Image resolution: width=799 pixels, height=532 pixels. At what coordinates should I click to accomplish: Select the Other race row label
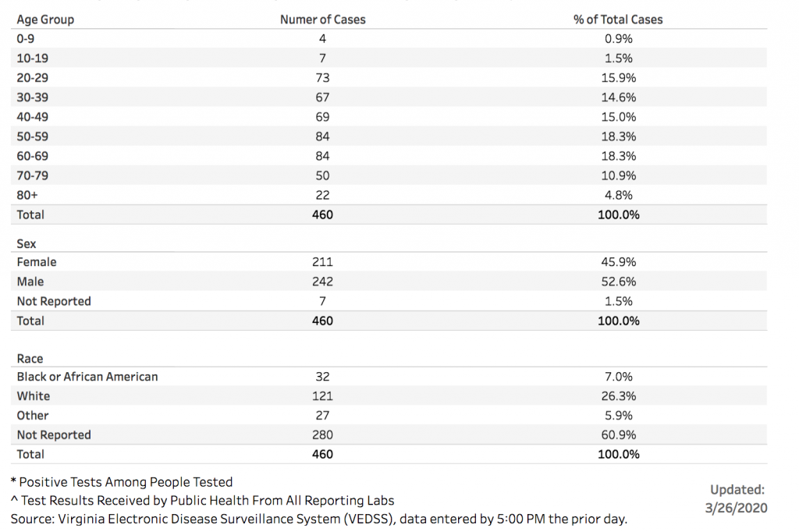coord(33,416)
